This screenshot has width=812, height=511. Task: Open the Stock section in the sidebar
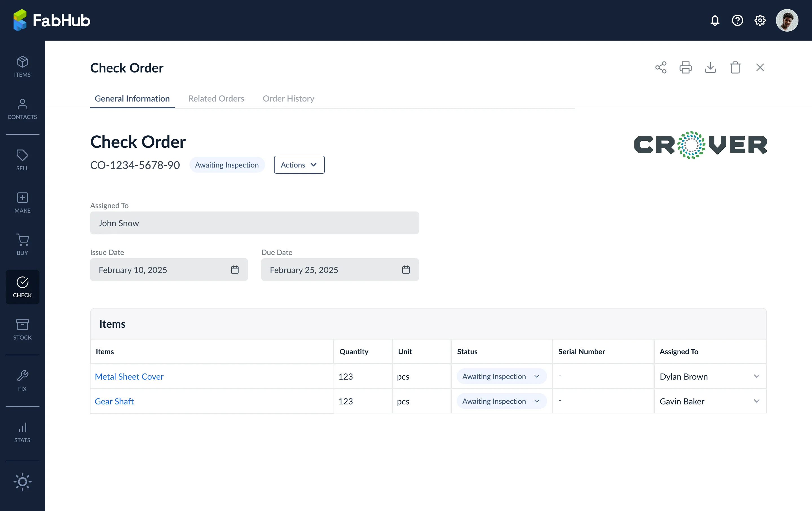22,329
